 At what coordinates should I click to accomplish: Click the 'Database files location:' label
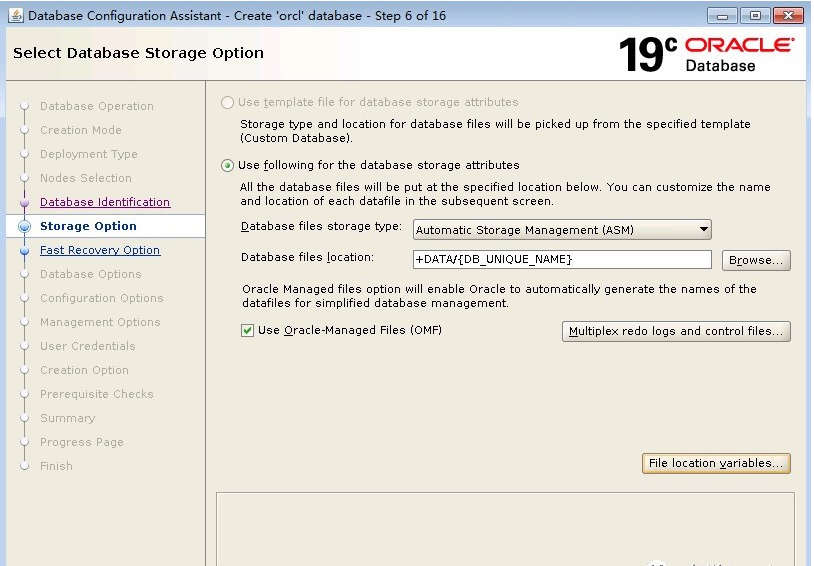[307, 258]
